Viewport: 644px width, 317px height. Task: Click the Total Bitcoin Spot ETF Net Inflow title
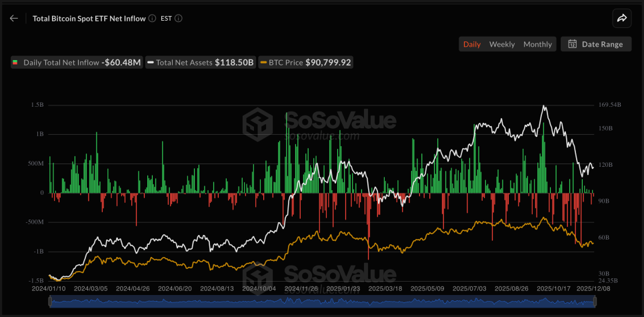point(89,19)
